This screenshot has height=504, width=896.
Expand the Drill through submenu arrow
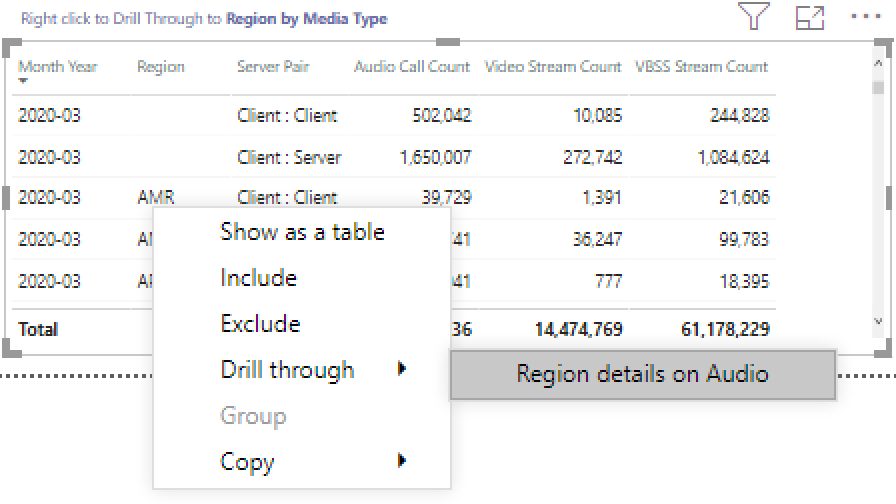(402, 369)
